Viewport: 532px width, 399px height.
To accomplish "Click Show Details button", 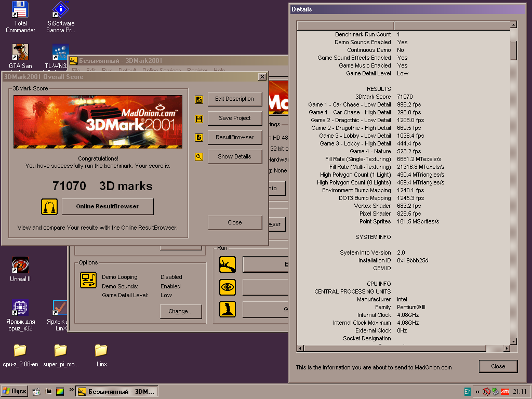I will [x=235, y=157].
